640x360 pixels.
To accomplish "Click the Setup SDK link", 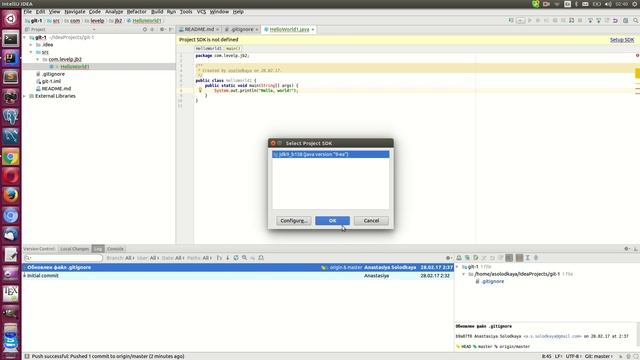I will (622, 40).
